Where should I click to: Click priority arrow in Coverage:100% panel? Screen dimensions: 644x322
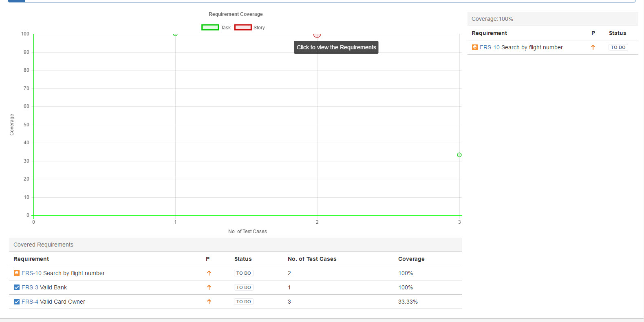tap(593, 47)
